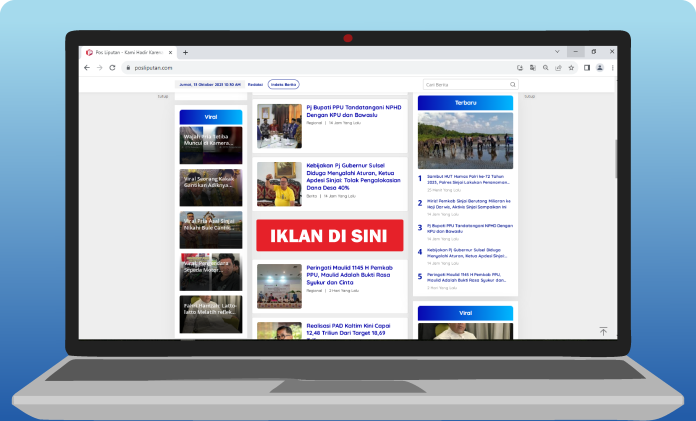Click the translate page icon
696x421 pixels.
(x=533, y=68)
